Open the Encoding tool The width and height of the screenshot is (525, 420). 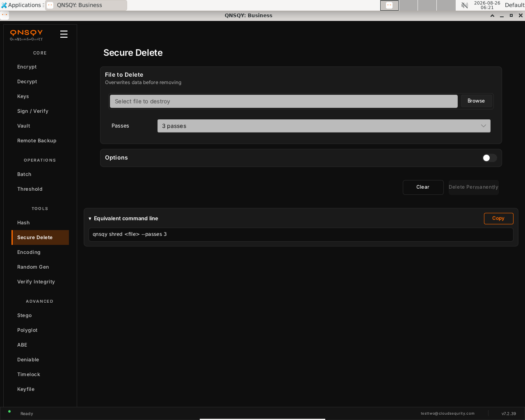point(40,252)
